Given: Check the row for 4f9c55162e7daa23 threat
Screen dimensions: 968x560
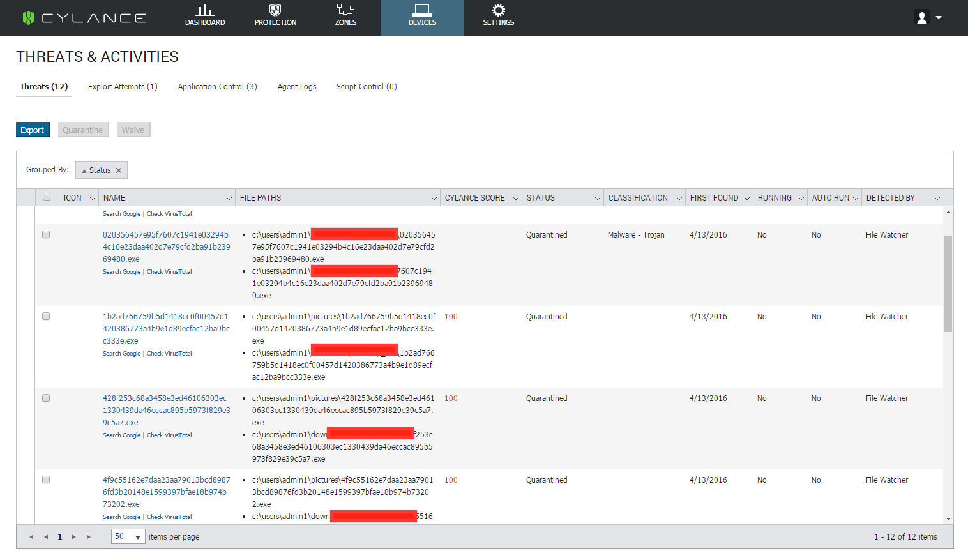Looking at the screenshot, I should (46, 480).
